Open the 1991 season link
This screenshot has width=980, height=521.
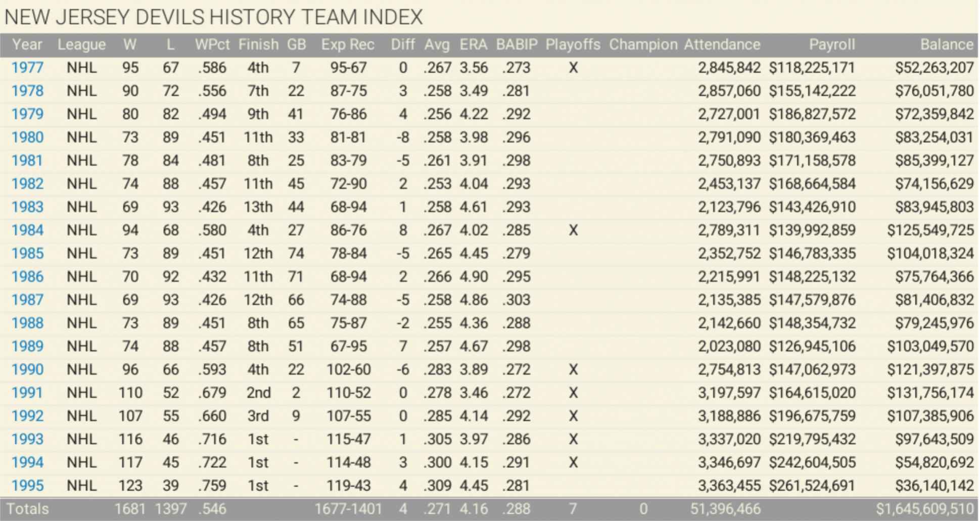click(27, 393)
